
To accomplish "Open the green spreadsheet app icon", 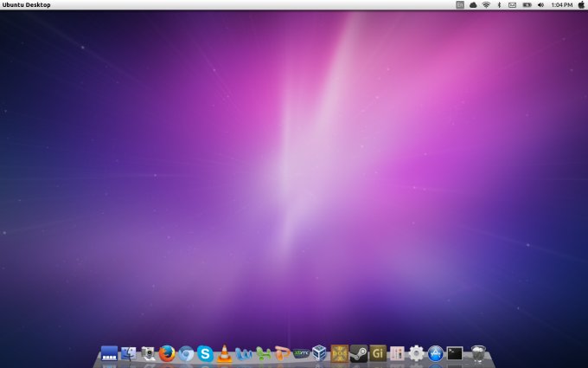I will (x=263, y=354).
